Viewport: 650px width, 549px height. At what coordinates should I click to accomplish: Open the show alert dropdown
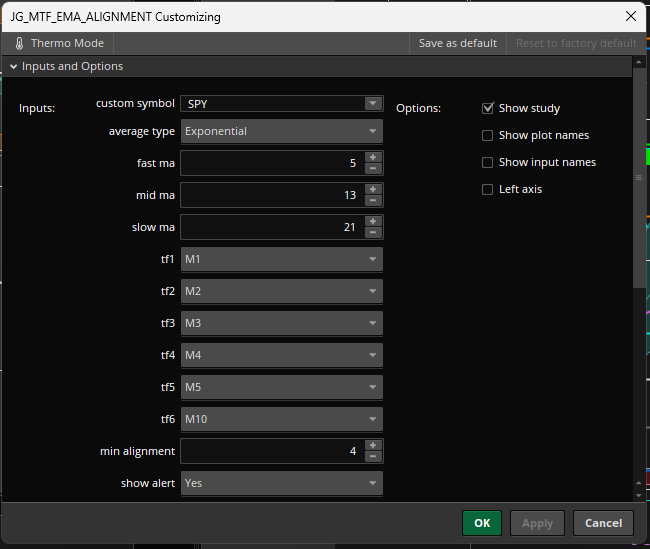click(281, 483)
